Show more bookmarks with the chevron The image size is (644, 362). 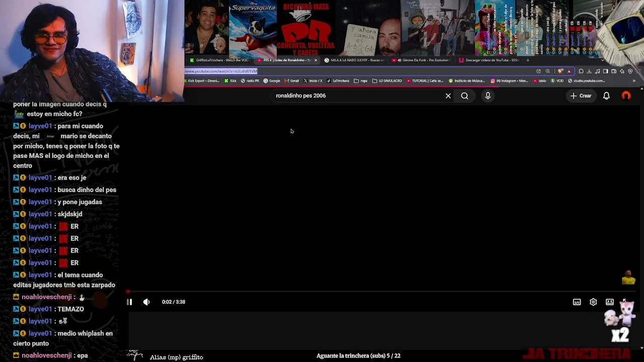coord(634,81)
